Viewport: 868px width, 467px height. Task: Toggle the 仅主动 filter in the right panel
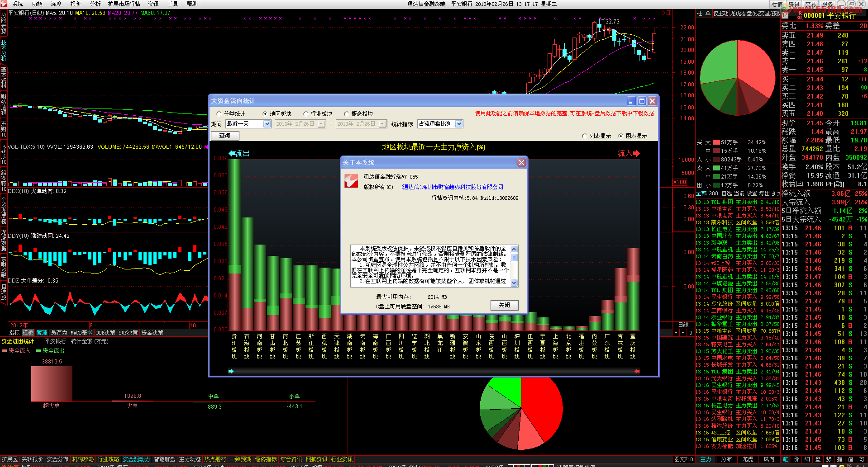720,14
